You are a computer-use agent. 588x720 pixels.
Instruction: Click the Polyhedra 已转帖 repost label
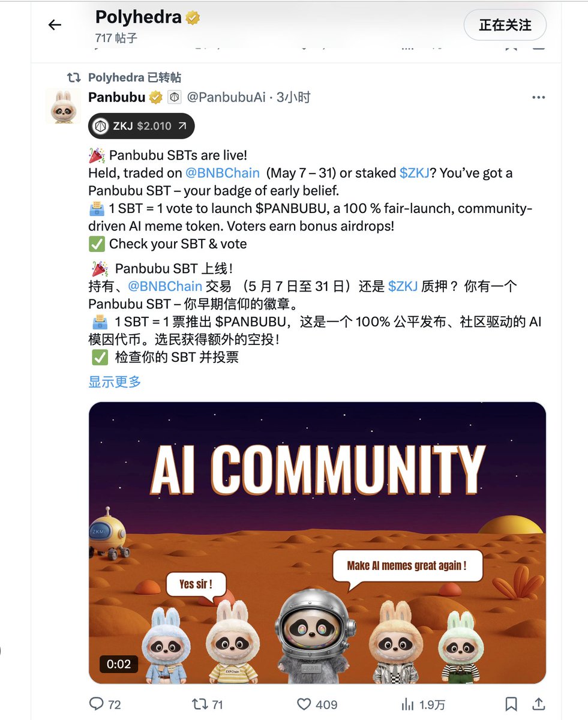[x=134, y=77]
